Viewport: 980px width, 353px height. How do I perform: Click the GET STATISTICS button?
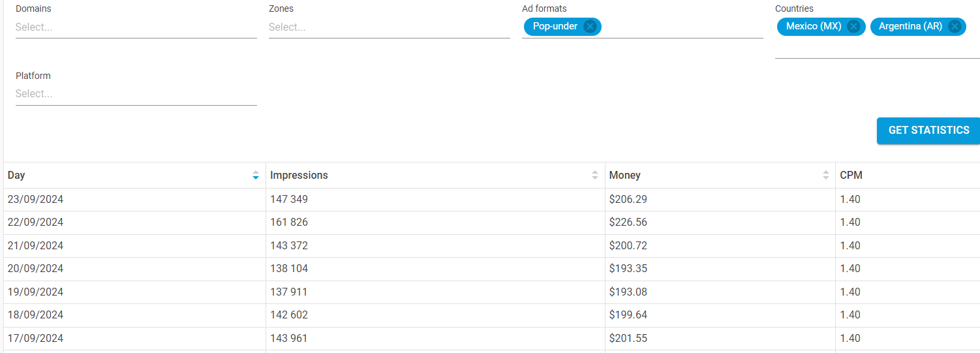click(928, 130)
